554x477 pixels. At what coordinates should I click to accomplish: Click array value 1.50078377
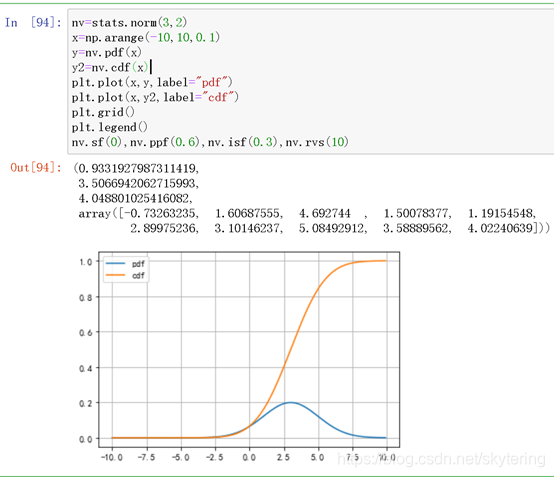(x=416, y=213)
